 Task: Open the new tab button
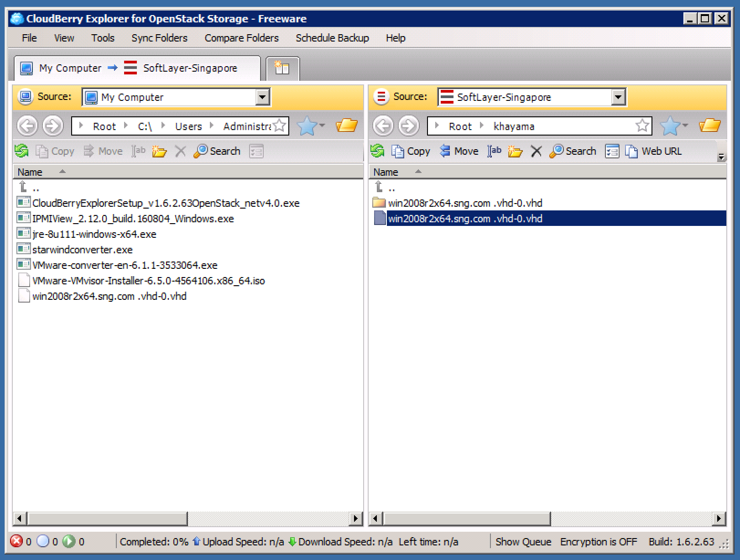(x=282, y=68)
